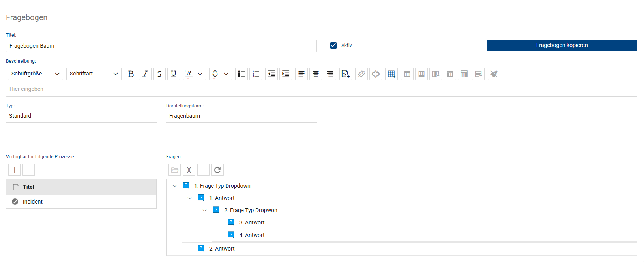This screenshot has height=262, width=644.
Task: Click the Fragebogen kopieren button
Action: 562,45
